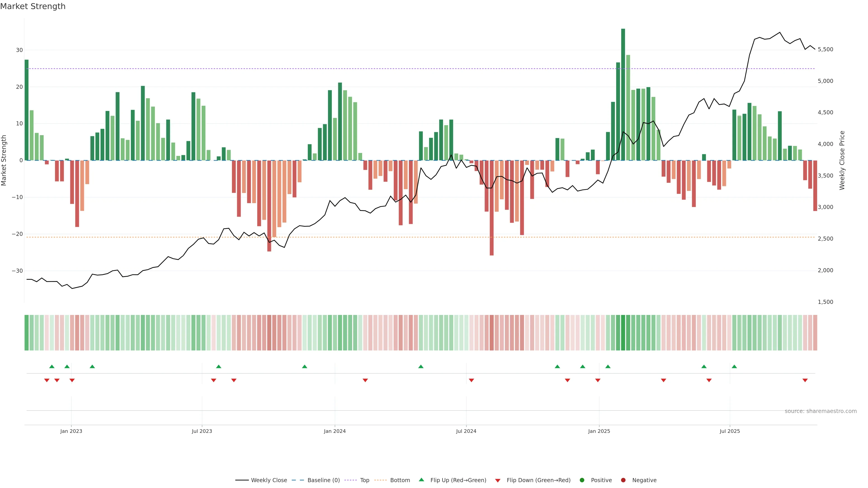Click the dark red Negative circle in legend
868x488 pixels.
(x=623, y=480)
